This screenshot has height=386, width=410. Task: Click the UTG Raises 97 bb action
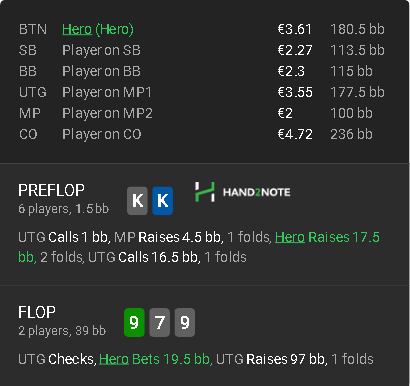click(270, 359)
